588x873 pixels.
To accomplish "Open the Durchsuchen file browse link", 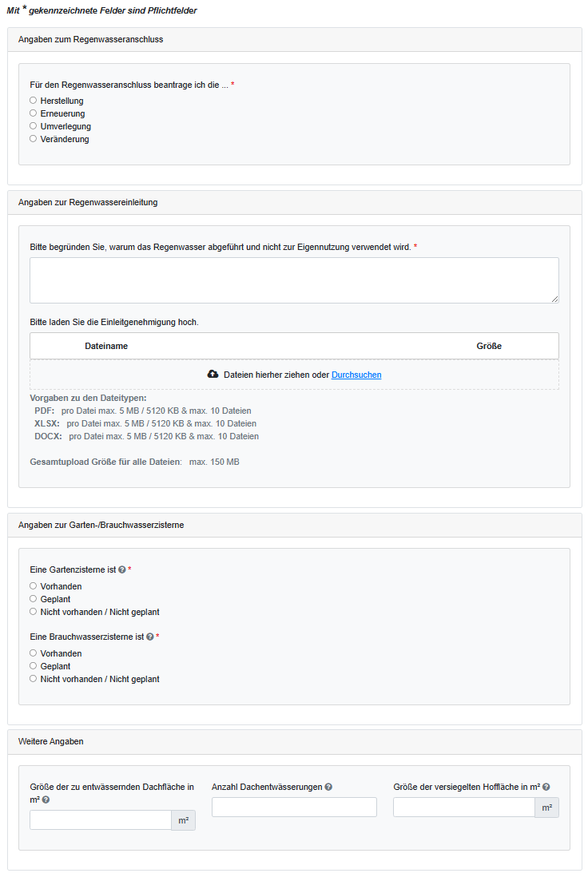I will tap(356, 375).
